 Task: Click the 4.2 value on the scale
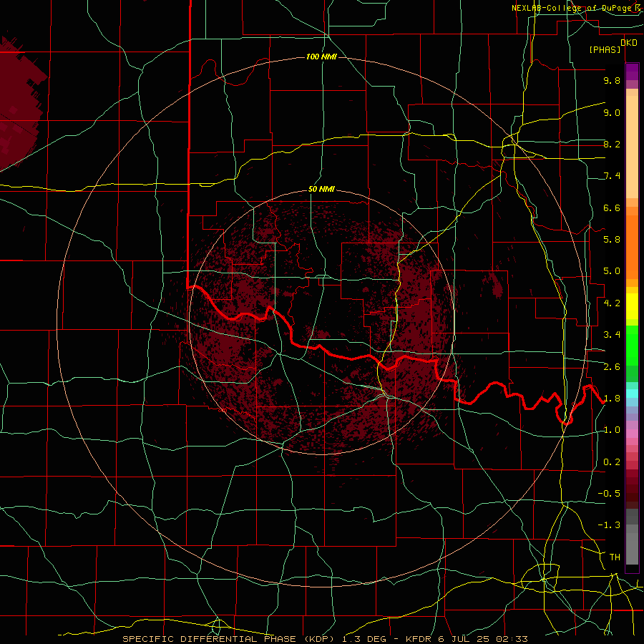point(612,303)
